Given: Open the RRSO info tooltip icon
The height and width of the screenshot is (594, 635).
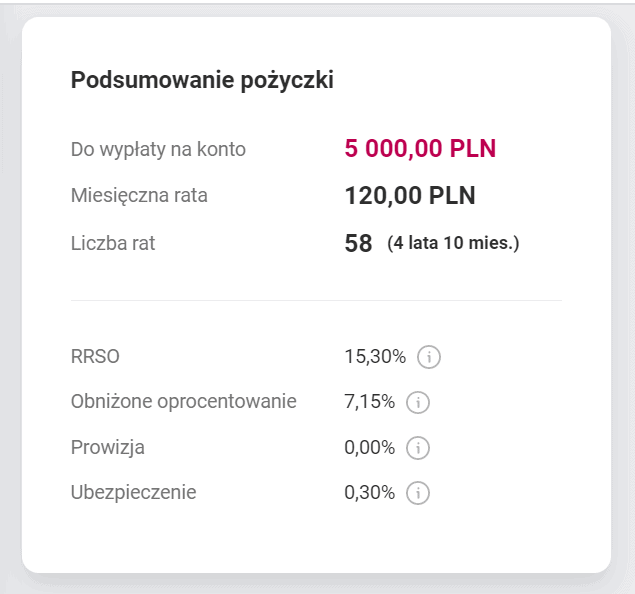Looking at the screenshot, I should click(429, 356).
